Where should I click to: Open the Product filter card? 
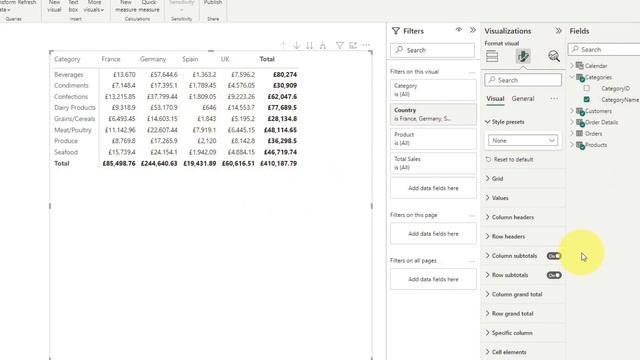[433, 139]
